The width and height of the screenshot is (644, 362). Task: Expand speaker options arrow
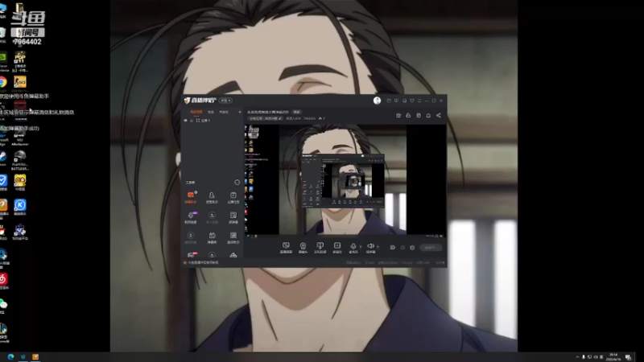tap(378, 247)
